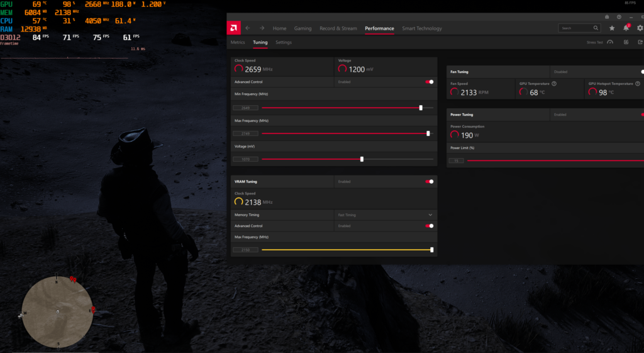The height and width of the screenshot is (353, 644).
Task: Click the Voltage value box 1070
Action: (246, 159)
